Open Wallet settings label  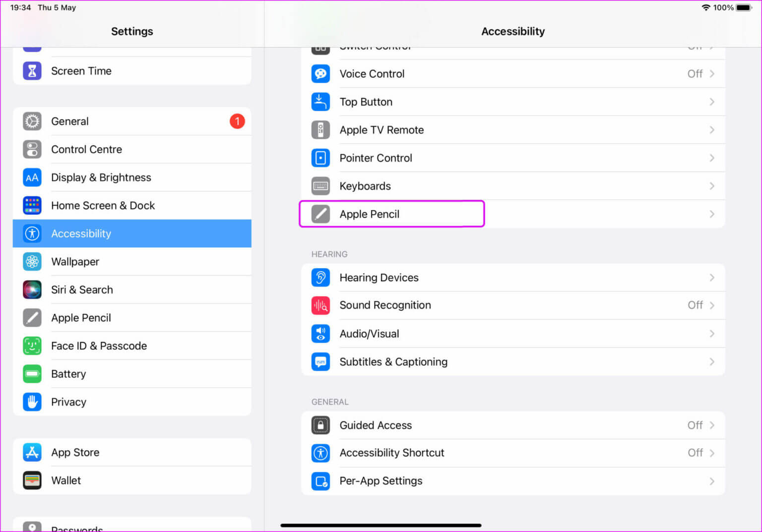pyautogui.click(x=66, y=480)
